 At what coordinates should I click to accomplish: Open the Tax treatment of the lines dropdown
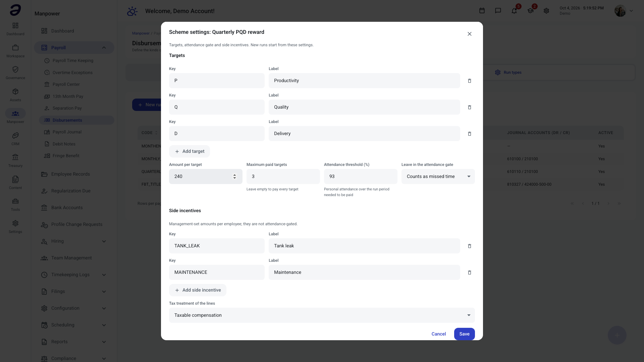(x=322, y=315)
